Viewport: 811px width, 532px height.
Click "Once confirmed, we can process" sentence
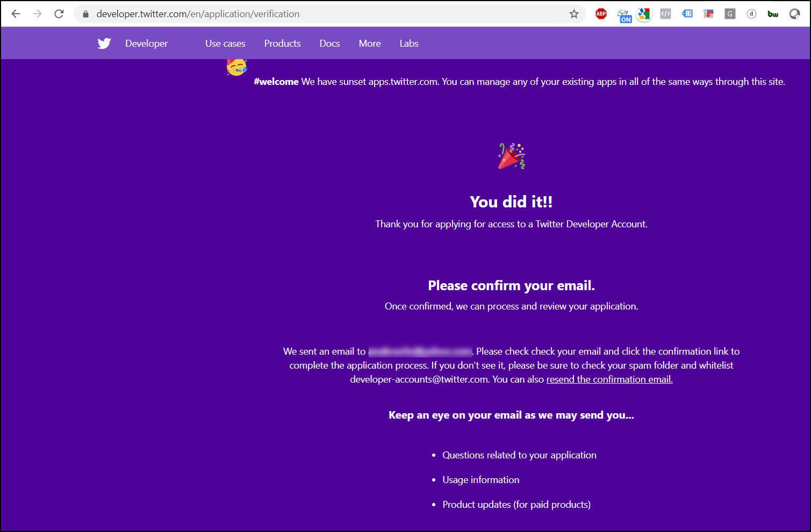[x=511, y=306]
